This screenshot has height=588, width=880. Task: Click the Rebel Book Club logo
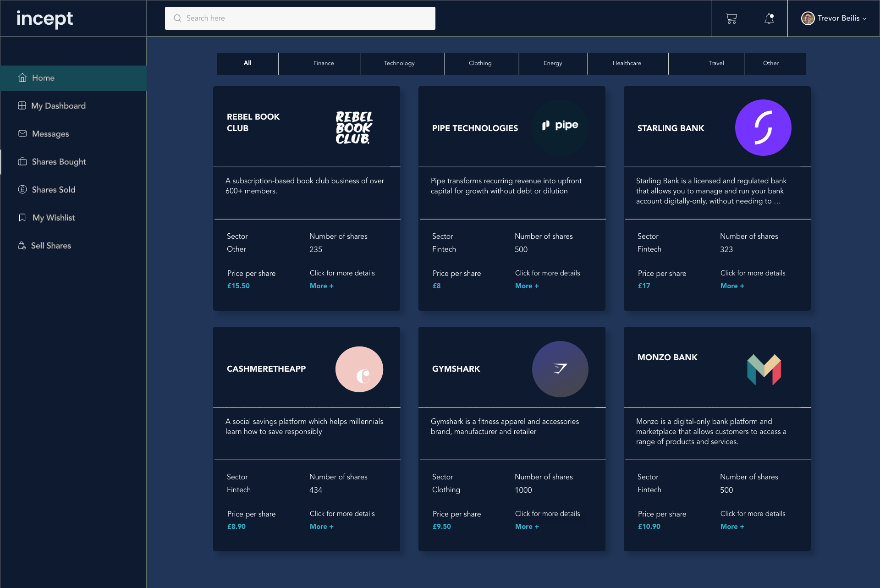click(x=354, y=128)
